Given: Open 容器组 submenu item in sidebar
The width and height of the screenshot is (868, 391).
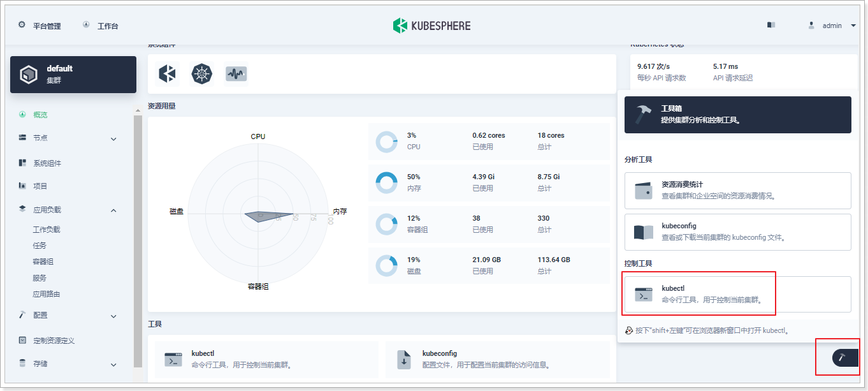Looking at the screenshot, I should pos(43,262).
